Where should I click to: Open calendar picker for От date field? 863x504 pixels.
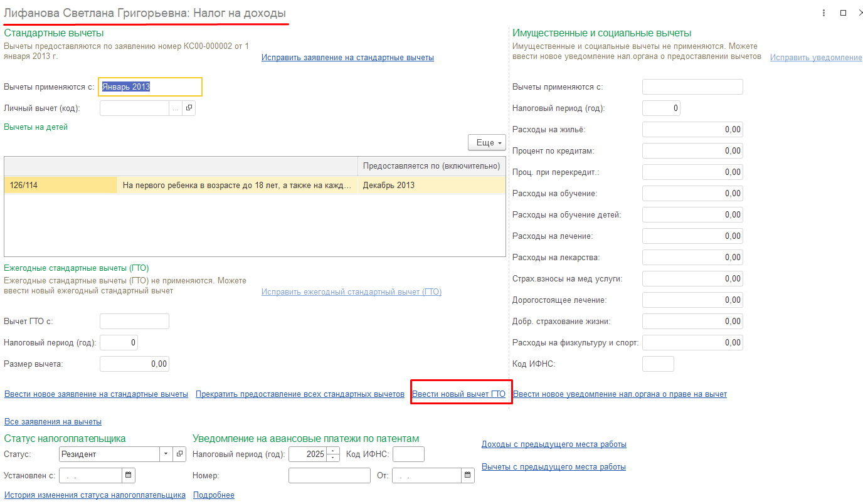click(467, 476)
